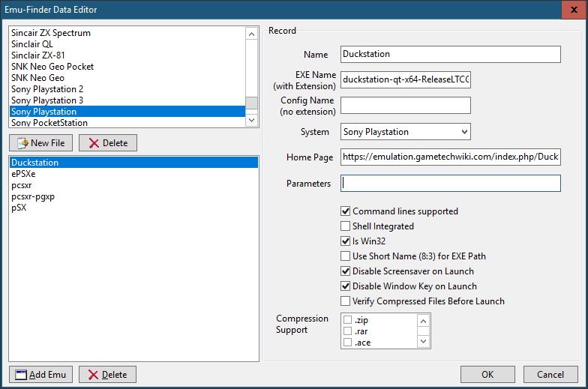Viewport: 588px width, 389px height.
Task: Select Sony Playstation 3 system
Action: (x=127, y=100)
